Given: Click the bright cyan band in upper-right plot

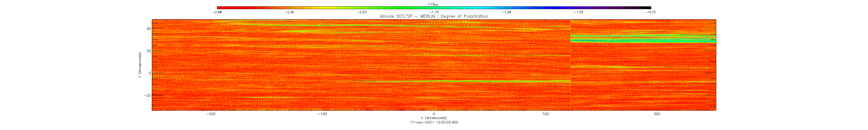Looking at the screenshot, I should [640, 40].
